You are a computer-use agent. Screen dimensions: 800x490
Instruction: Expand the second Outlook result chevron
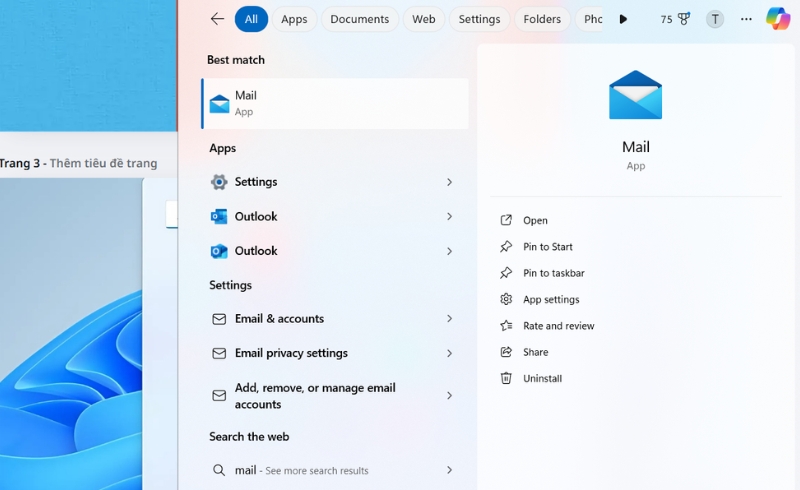(x=449, y=251)
